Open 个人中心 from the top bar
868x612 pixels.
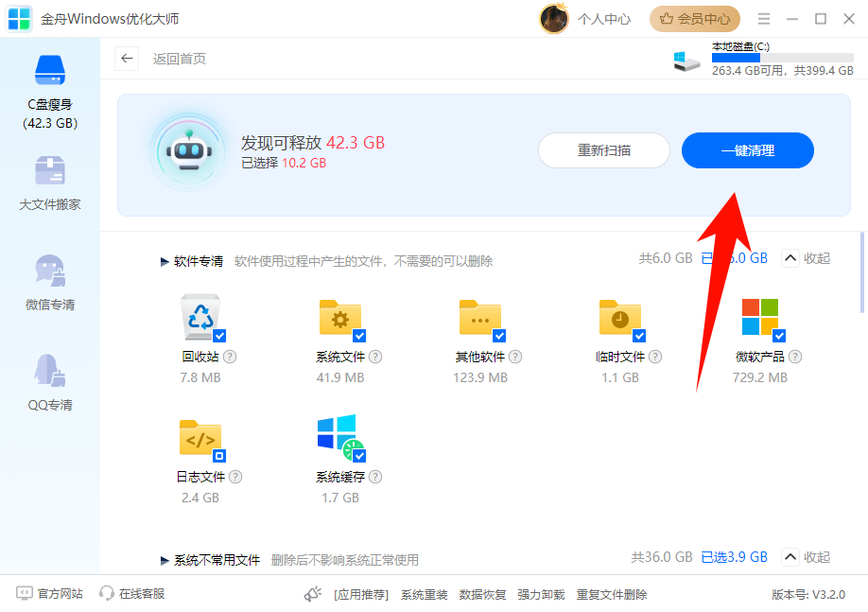(604, 18)
